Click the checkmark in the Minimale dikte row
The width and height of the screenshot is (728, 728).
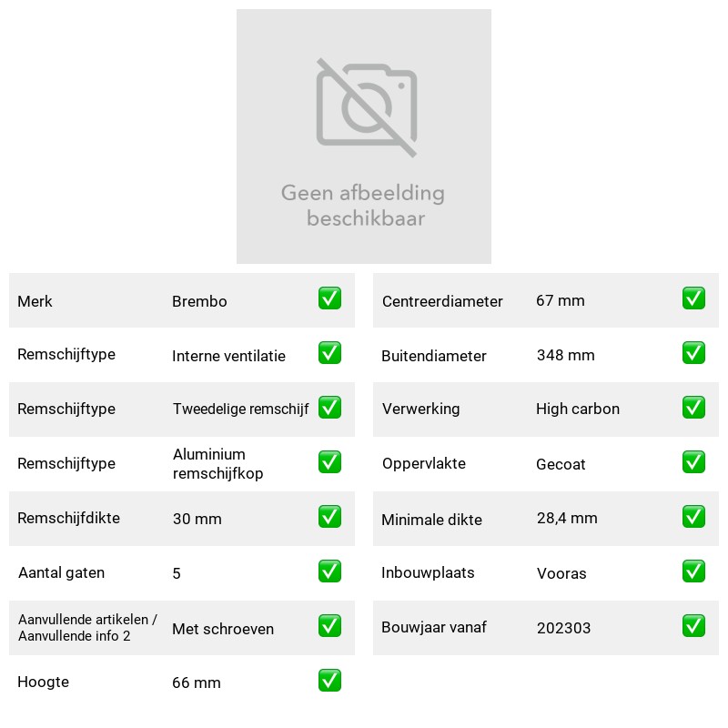pos(693,517)
